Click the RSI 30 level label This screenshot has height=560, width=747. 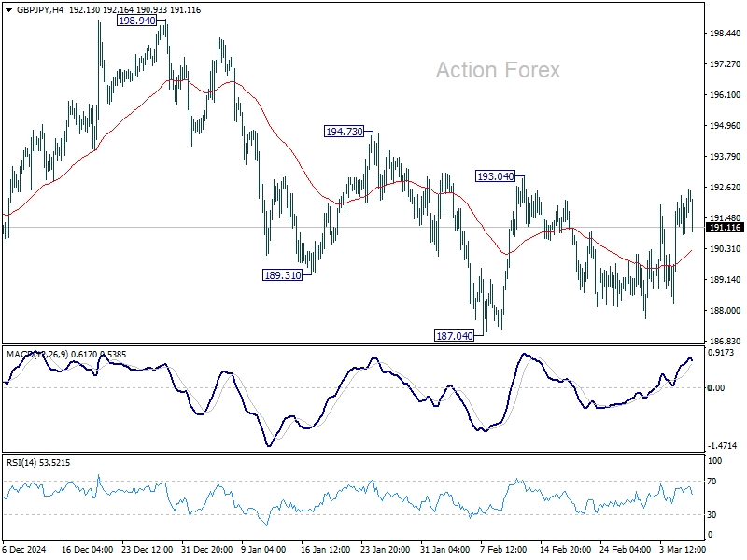click(x=712, y=515)
